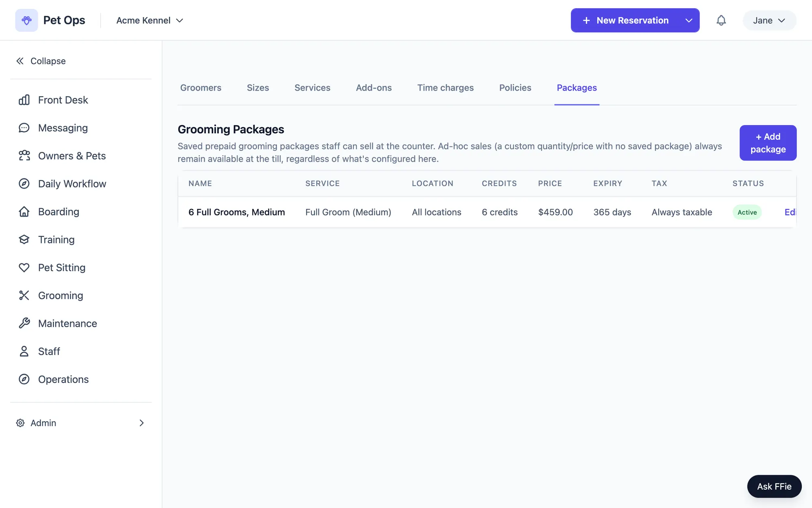Click the Owners & Pets people icon
The width and height of the screenshot is (812, 508).
(24, 156)
